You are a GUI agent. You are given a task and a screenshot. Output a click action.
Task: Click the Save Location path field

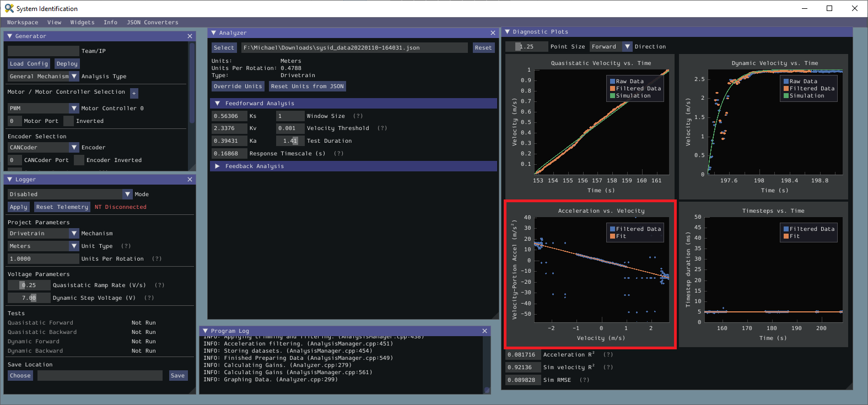coord(100,376)
